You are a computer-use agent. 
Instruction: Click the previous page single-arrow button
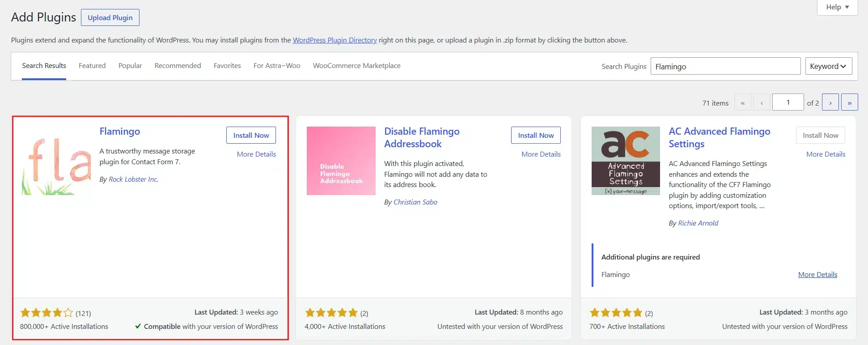coord(762,102)
